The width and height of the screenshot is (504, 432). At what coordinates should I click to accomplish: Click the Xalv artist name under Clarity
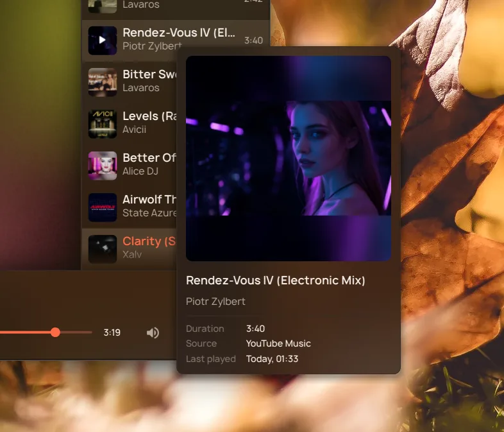(x=132, y=254)
